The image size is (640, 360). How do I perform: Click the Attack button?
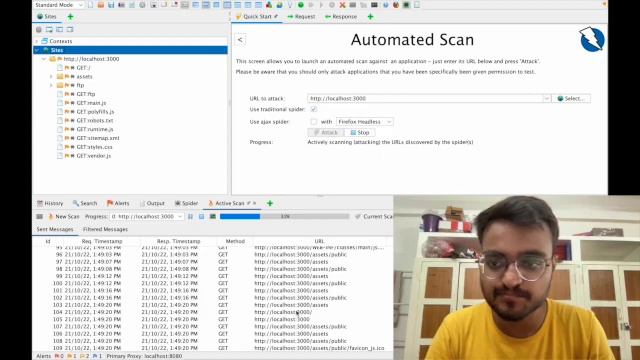click(326, 133)
